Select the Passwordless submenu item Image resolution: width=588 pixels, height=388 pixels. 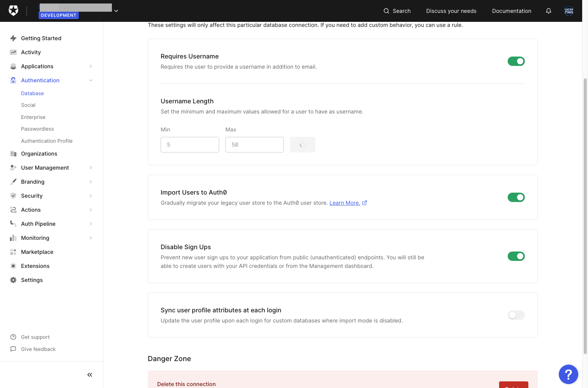click(x=37, y=129)
